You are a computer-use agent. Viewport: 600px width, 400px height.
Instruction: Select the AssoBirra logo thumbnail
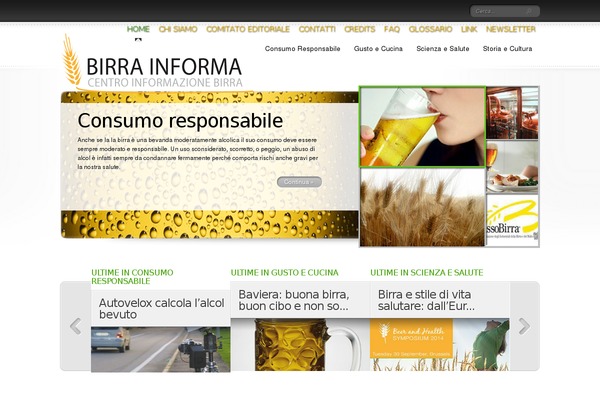(512, 220)
